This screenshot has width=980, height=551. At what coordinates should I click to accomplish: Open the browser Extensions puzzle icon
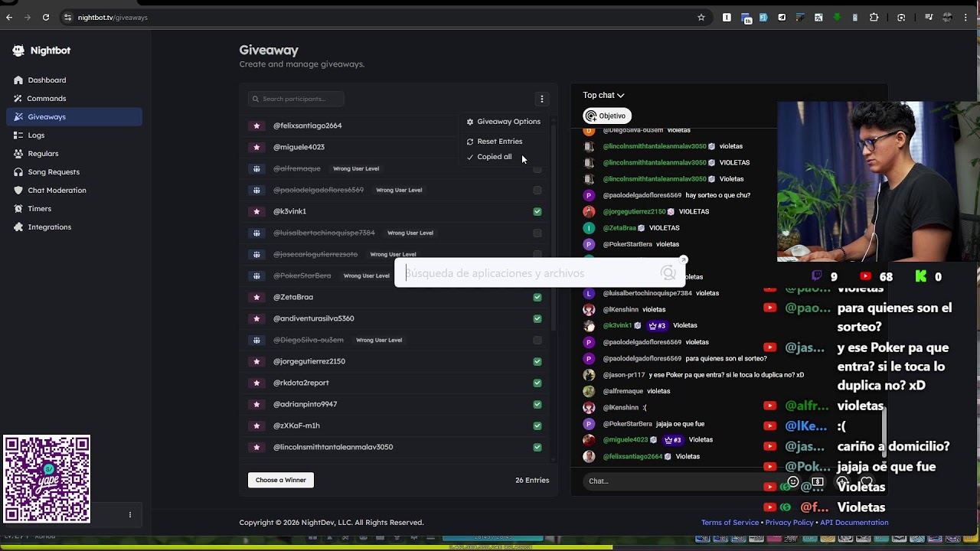click(874, 18)
